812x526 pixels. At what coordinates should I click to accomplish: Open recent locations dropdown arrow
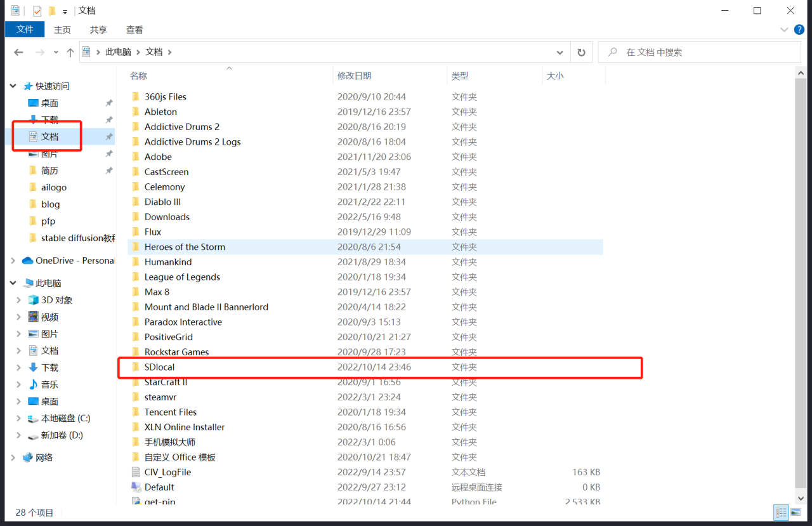click(x=56, y=53)
